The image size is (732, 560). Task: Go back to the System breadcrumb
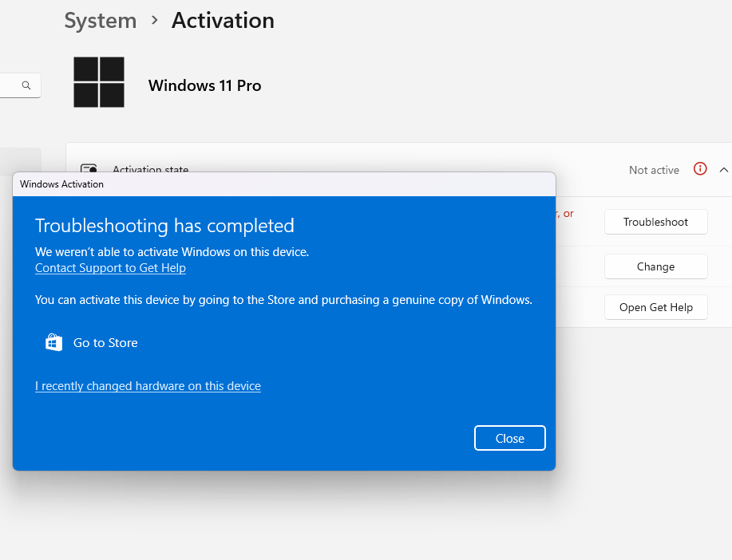click(101, 21)
